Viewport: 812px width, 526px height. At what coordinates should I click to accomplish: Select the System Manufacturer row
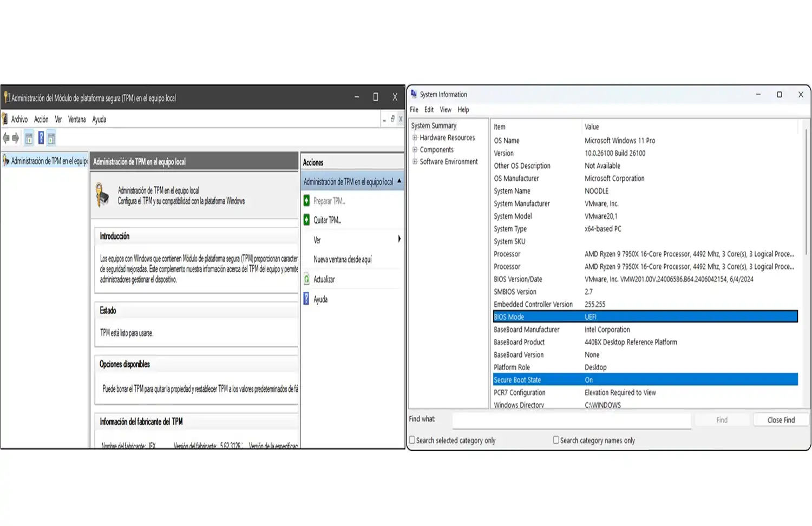[x=645, y=203]
